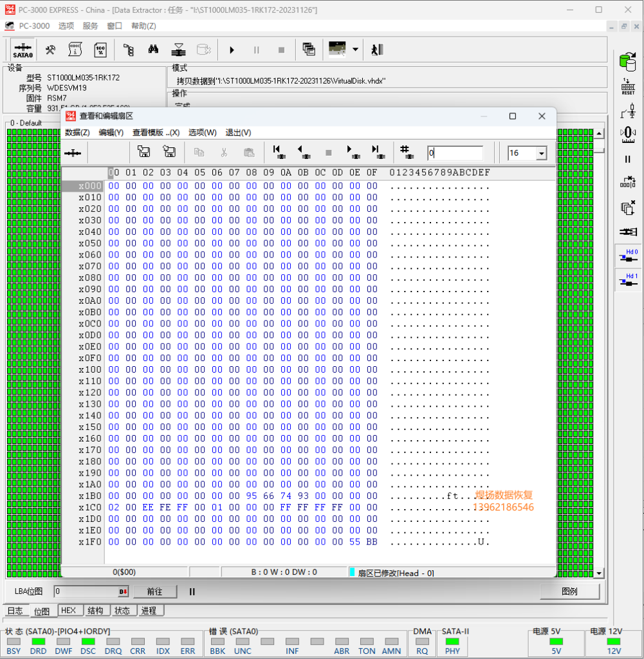Click the SATA port icon in sector editor toolbar

pyautogui.click(x=73, y=153)
